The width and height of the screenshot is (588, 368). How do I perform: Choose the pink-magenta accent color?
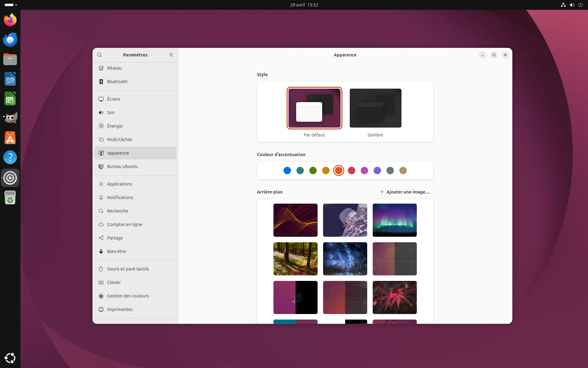coord(364,171)
